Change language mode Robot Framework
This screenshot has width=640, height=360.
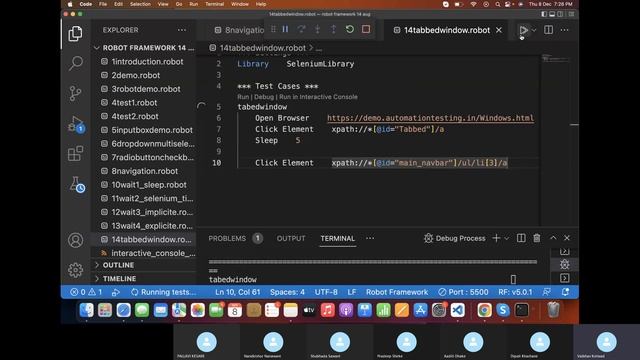point(397,292)
